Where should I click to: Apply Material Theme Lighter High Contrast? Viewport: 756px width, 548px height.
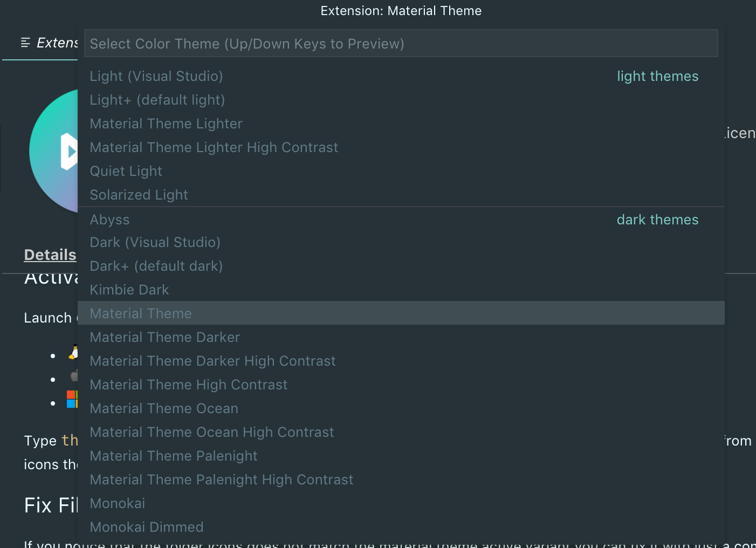pos(214,147)
